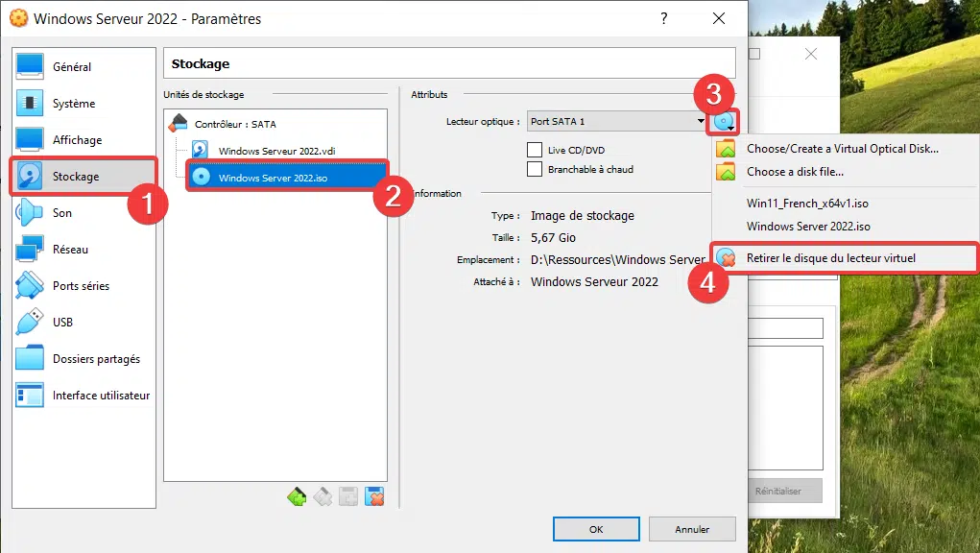Open Interface utilisateur settings
The image size is (980, 553).
click(84, 396)
